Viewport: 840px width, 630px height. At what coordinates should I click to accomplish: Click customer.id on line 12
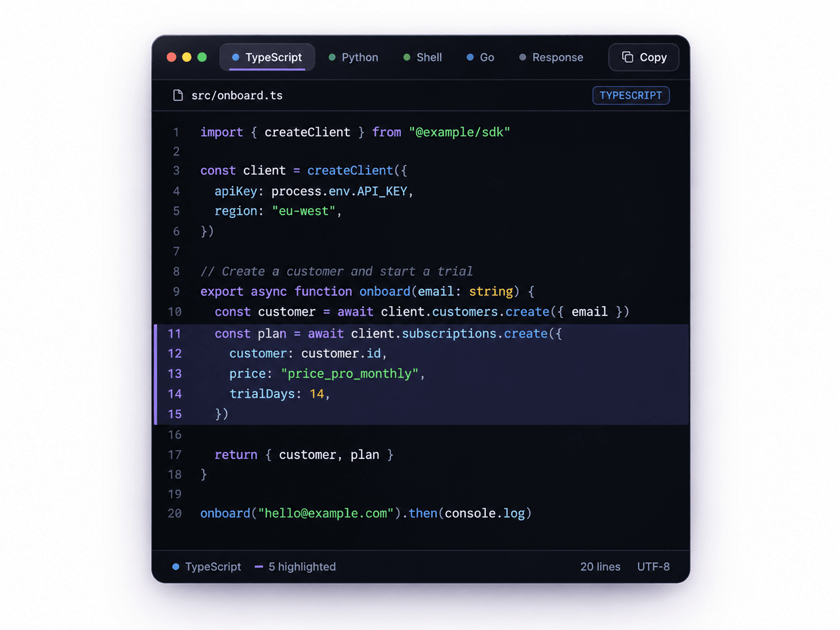point(341,354)
